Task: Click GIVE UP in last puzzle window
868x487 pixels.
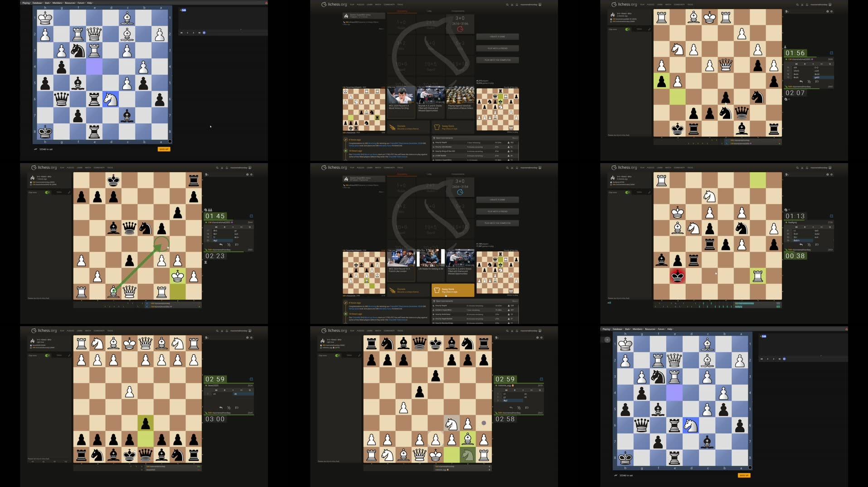Action: click(x=744, y=475)
